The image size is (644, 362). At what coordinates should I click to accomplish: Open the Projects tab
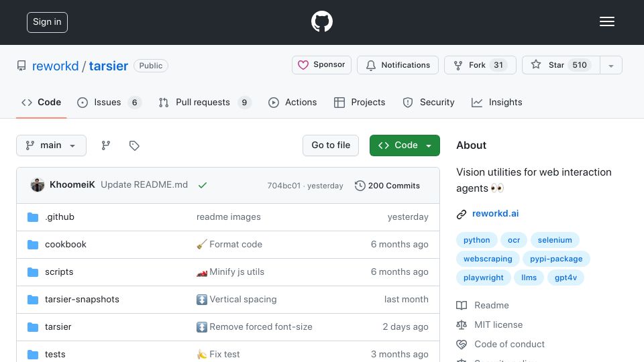[x=360, y=102]
